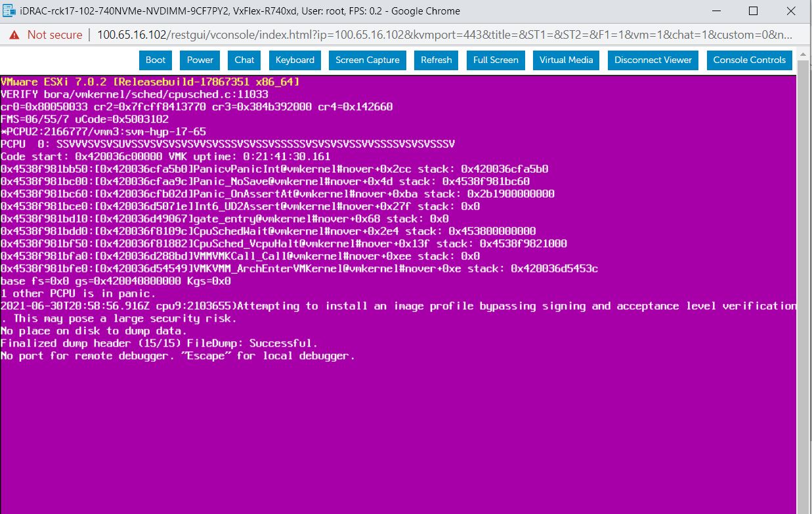This screenshot has height=514, width=812.
Task: Click the base fs=0x0 gs line
Action: pos(116,281)
